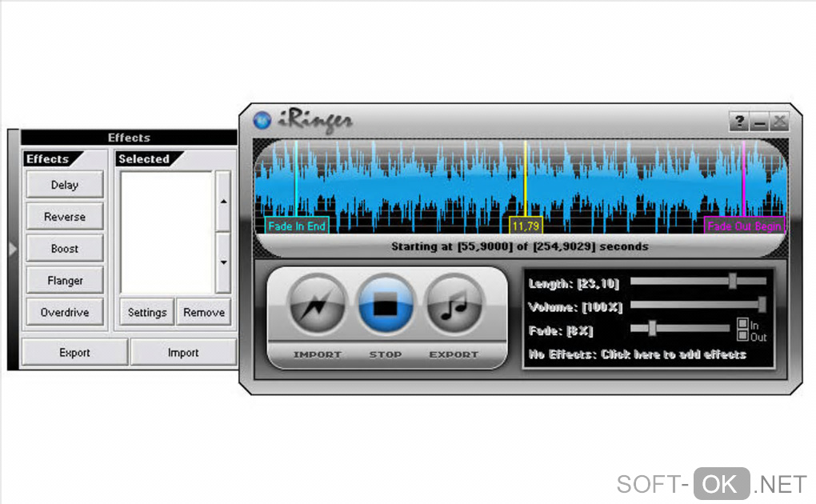The height and width of the screenshot is (504, 816).
Task: Click the Fade In End marker
Action: [297, 226]
